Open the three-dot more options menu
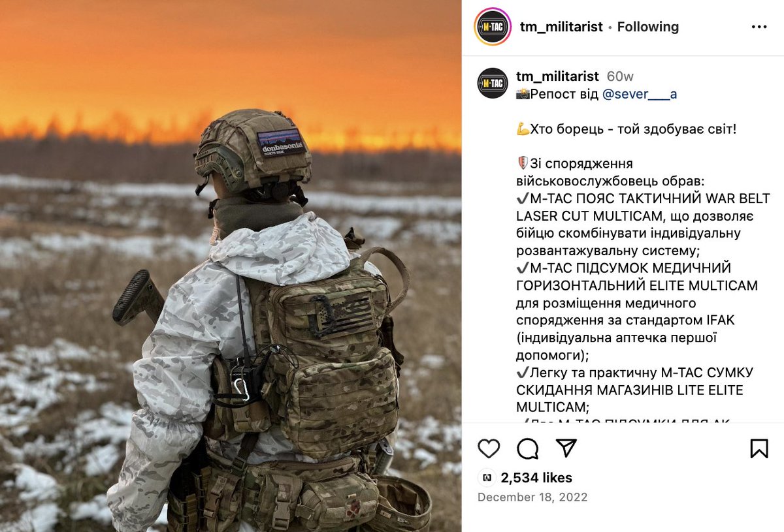The image size is (784, 532). pos(759,27)
